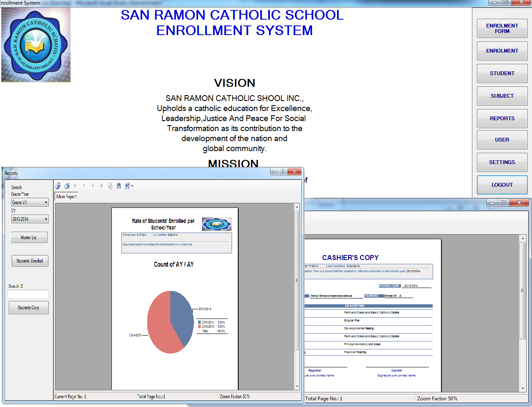This screenshot has height=407, width=532.
Task: Click the Print Report icon in Reports toolbar
Action: (x=67, y=186)
